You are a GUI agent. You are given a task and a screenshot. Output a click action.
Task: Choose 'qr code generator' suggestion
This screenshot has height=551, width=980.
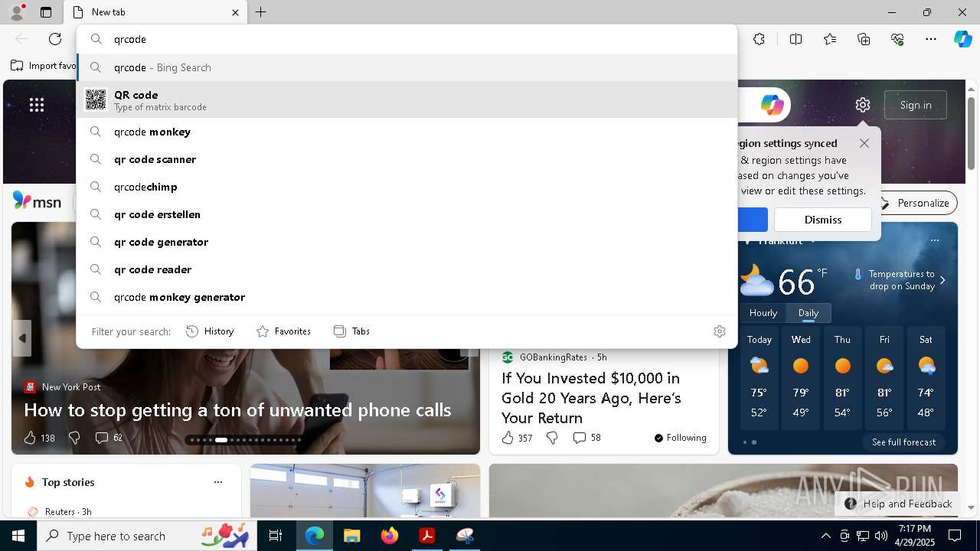coord(407,242)
